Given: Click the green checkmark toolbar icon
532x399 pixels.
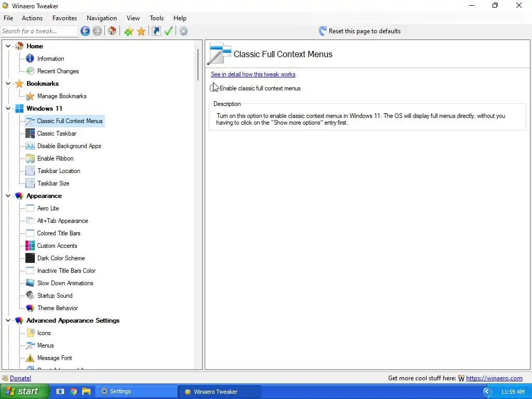Looking at the screenshot, I should [169, 31].
